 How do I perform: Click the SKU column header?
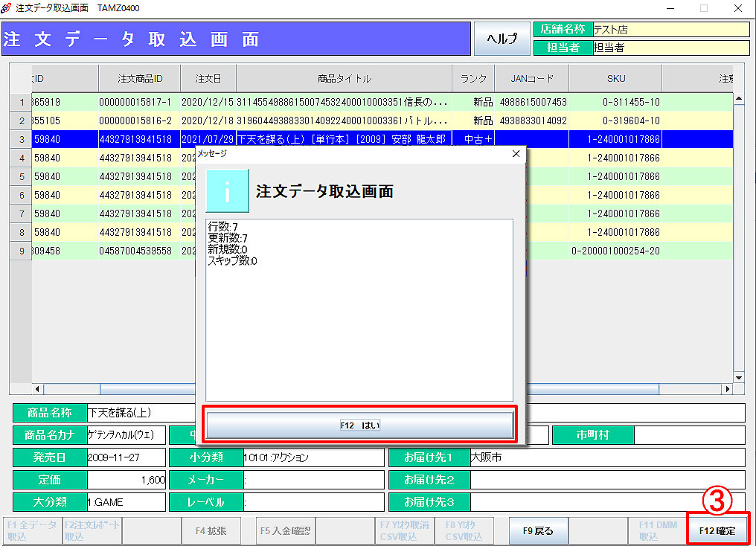pos(615,78)
